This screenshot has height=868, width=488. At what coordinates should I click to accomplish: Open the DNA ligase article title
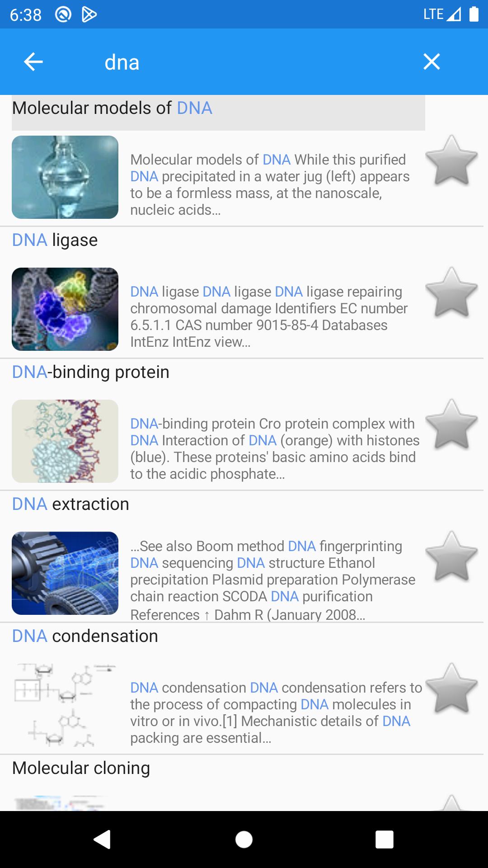[55, 240]
